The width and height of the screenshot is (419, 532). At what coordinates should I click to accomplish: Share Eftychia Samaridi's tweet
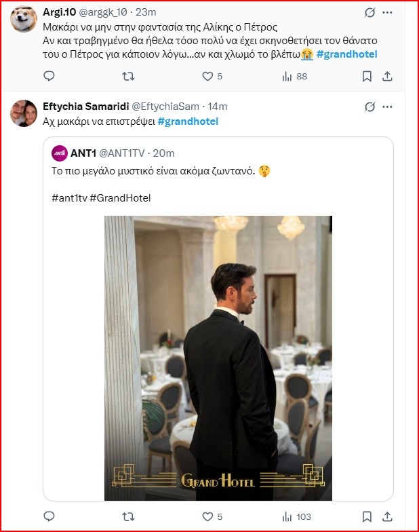pyautogui.click(x=388, y=516)
